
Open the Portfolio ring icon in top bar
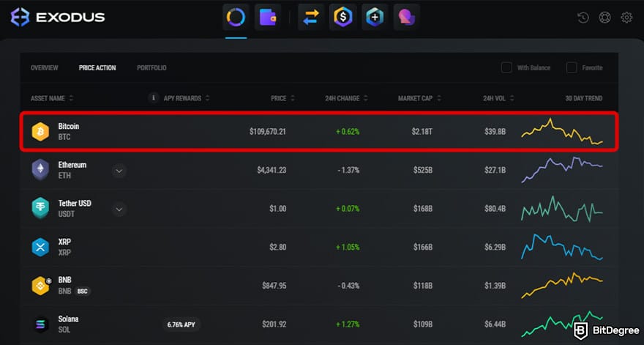tap(236, 18)
